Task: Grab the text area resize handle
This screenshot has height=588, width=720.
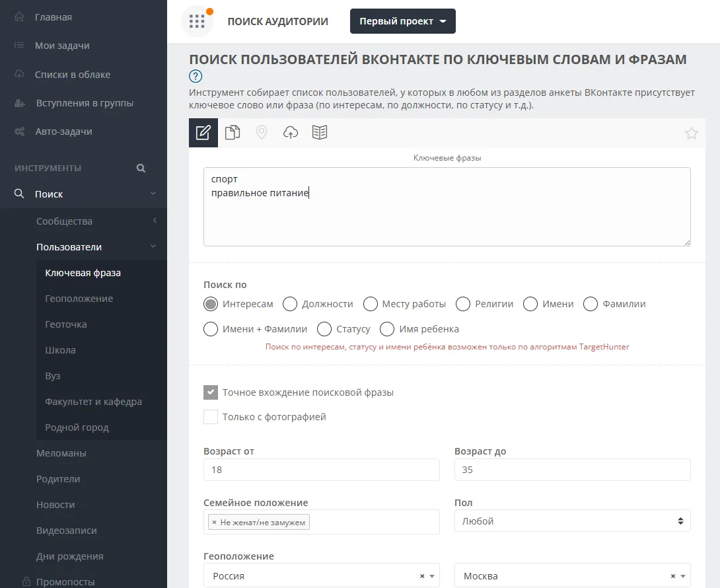Action: point(687,242)
